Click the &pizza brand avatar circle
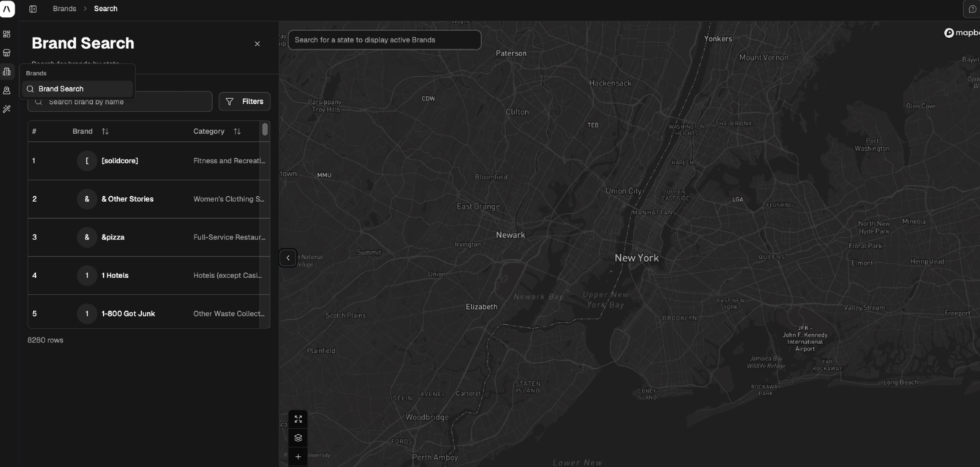 click(x=87, y=237)
